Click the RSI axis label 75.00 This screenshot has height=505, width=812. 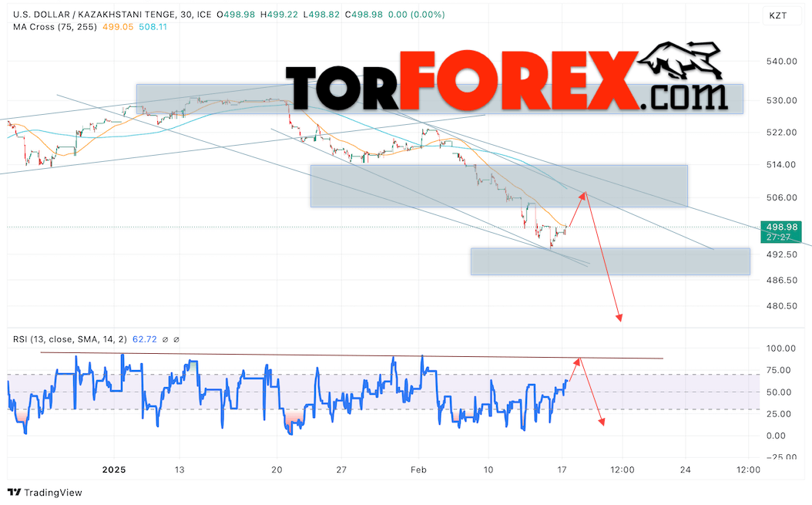point(779,370)
